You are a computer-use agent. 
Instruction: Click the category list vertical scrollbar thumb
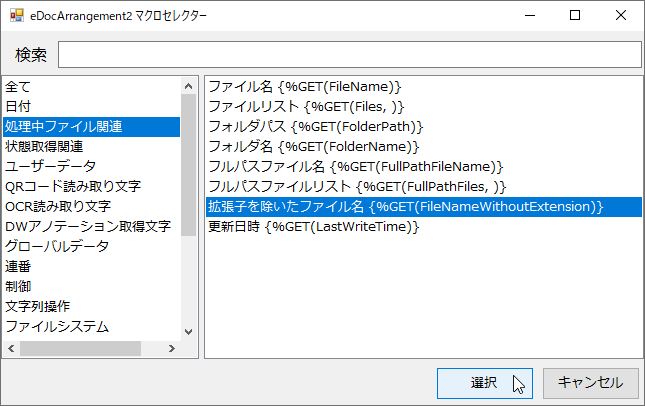(188, 165)
